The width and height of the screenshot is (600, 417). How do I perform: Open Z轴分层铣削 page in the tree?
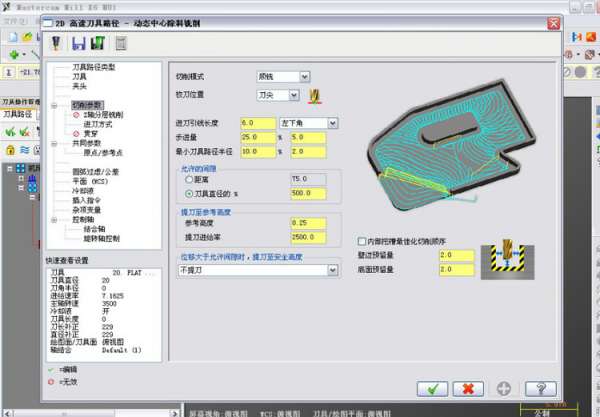(x=103, y=114)
